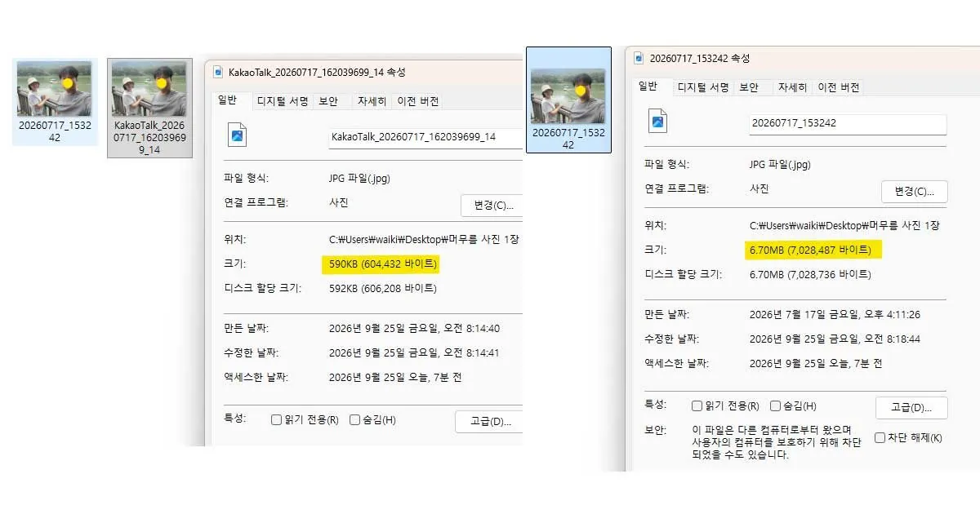Open the 이전 버전 tab in the 20260717_153242 properties window
Viewport: 980px width, 514px height.
pos(839,87)
